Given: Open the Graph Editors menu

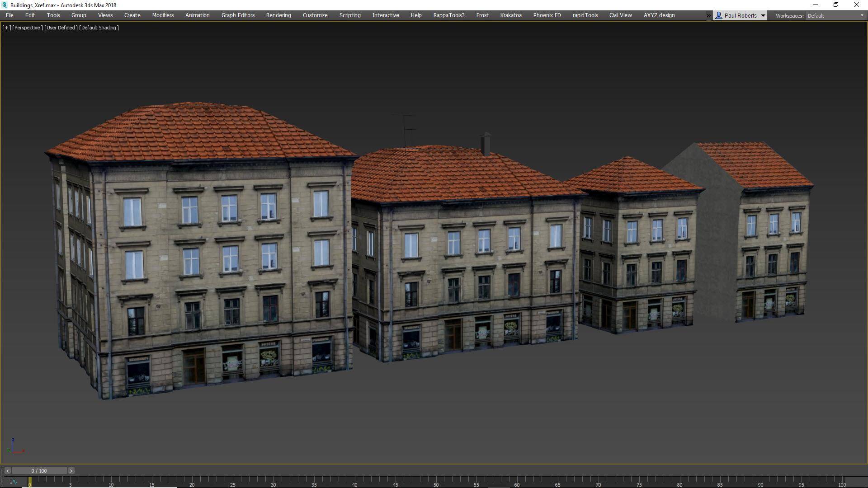Looking at the screenshot, I should 237,15.
